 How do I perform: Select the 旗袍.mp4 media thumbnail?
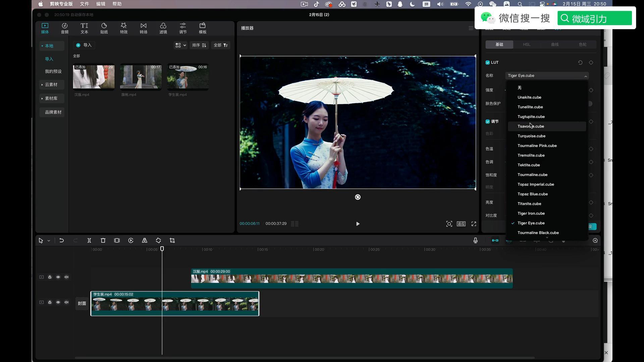coord(141,77)
